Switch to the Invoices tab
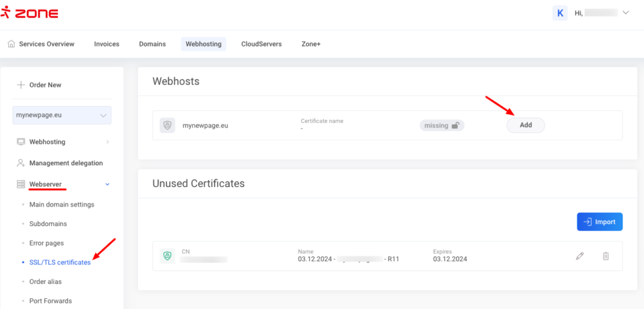This screenshot has width=644, height=309. [106, 44]
